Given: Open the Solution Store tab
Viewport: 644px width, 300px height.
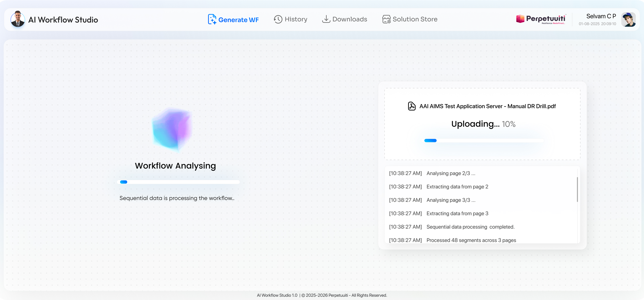Looking at the screenshot, I should click(x=415, y=19).
